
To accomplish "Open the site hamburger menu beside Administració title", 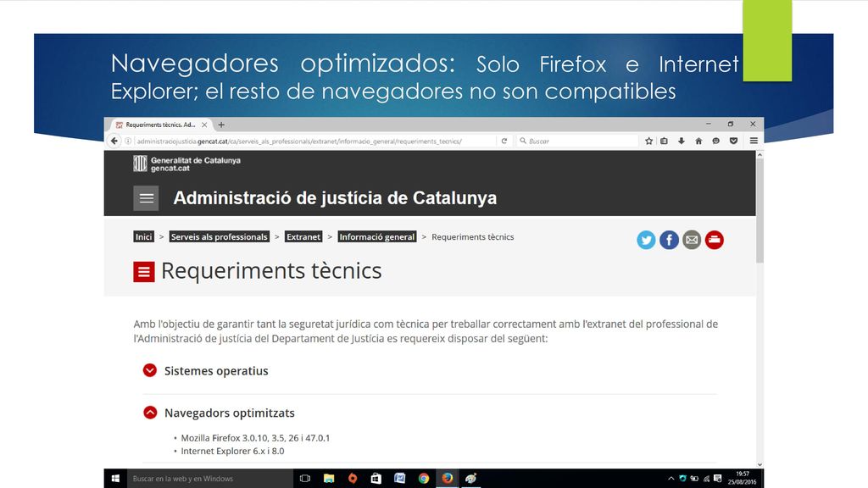I will click(146, 198).
